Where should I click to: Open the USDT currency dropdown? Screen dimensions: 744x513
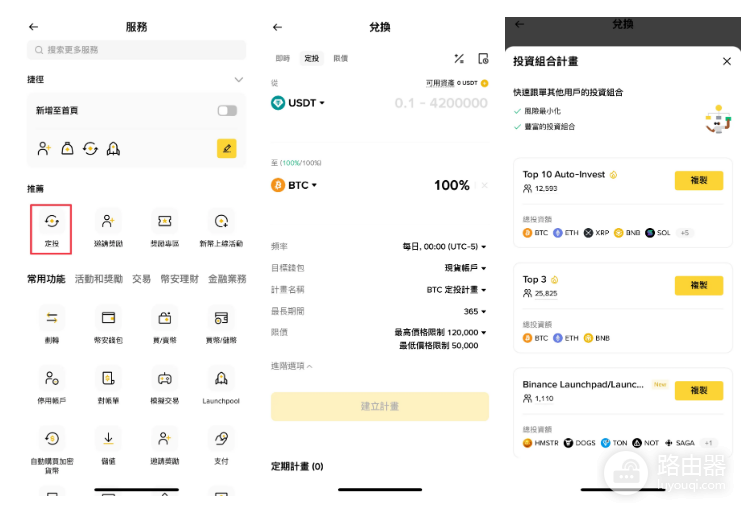(x=298, y=103)
